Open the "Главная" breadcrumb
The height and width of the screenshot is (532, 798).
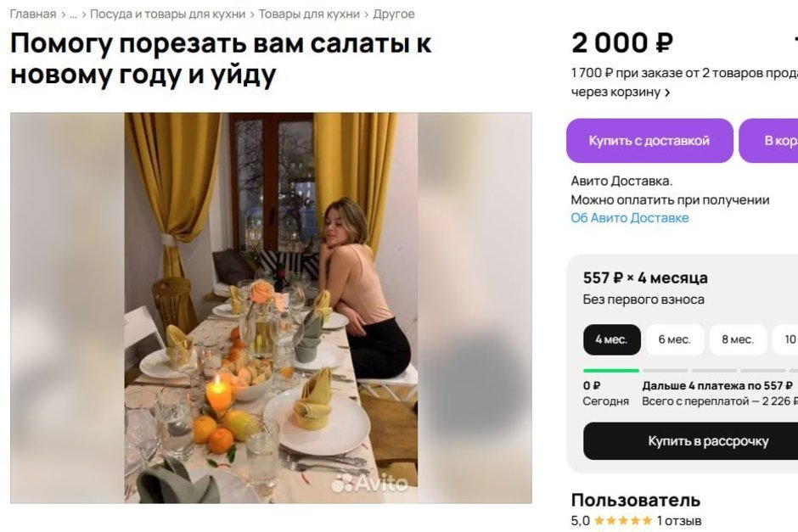(x=32, y=14)
